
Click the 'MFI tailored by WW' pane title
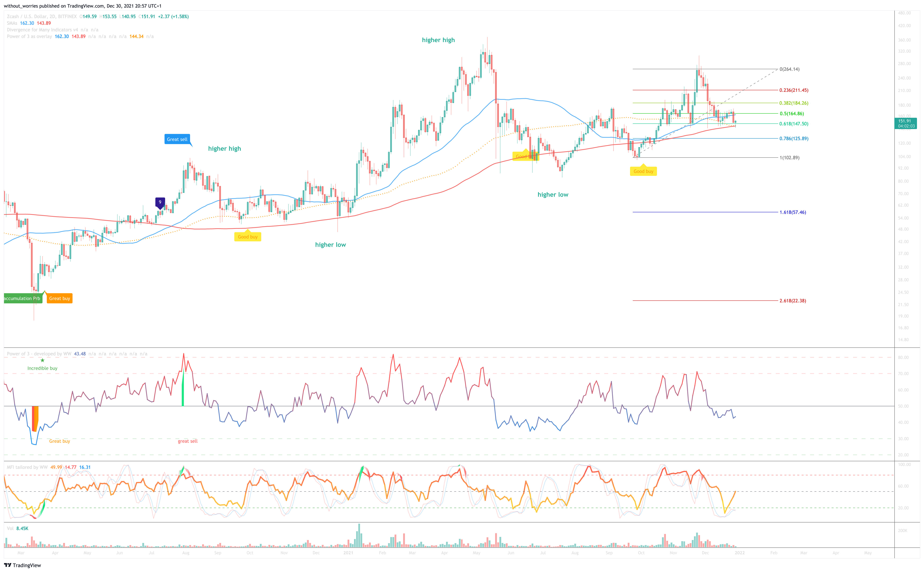(27, 467)
